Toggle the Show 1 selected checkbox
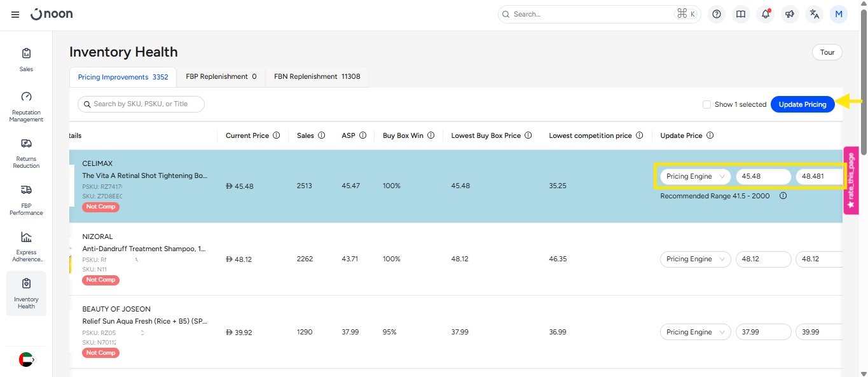Image resolution: width=868 pixels, height=377 pixels. [x=706, y=105]
